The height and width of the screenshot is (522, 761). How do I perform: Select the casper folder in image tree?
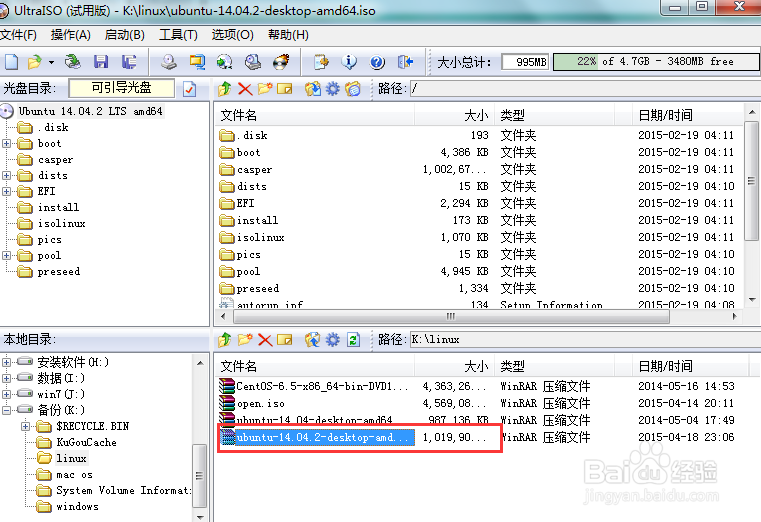(x=55, y=160)
